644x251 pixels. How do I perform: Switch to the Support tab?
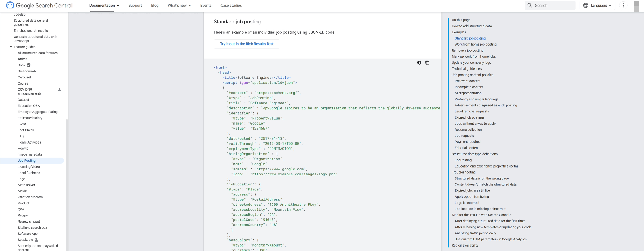pos(135,5)
